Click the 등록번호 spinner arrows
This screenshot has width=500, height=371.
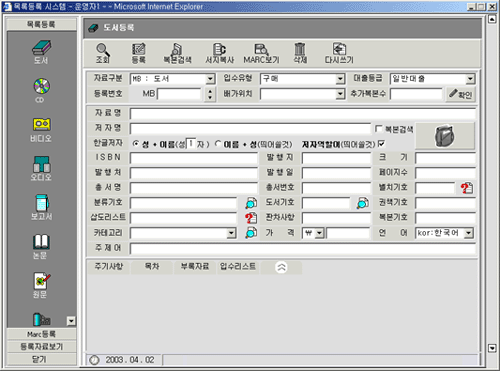click(210, 94)
